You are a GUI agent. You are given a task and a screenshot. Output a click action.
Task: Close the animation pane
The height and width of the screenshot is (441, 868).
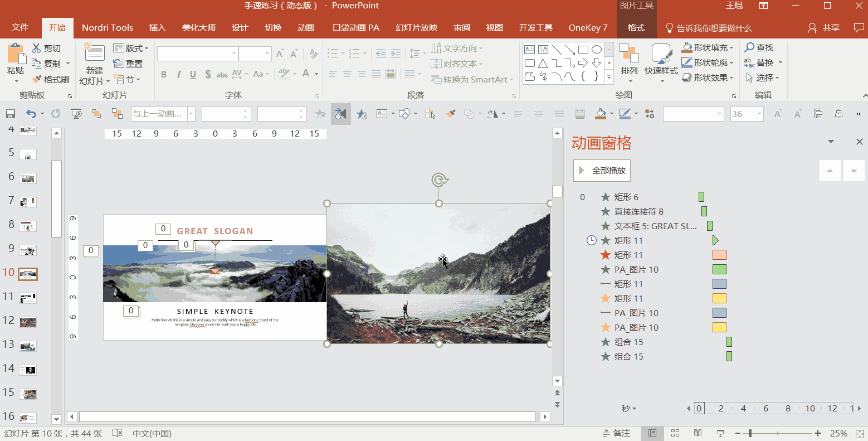(859, 142)
